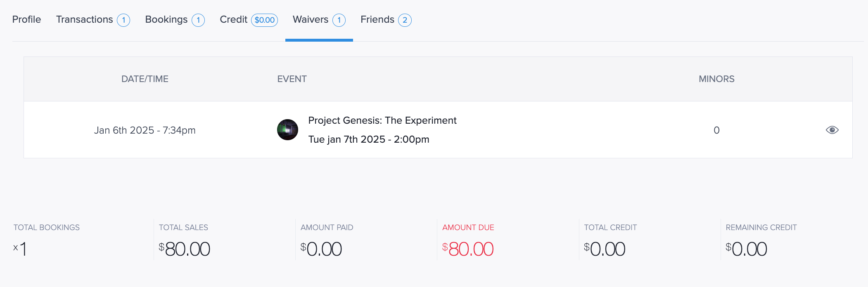This screenshot has height=287, width=868.
Task: Open Project Genesis: The Experiment event
Action: click(x=382, y=120)
